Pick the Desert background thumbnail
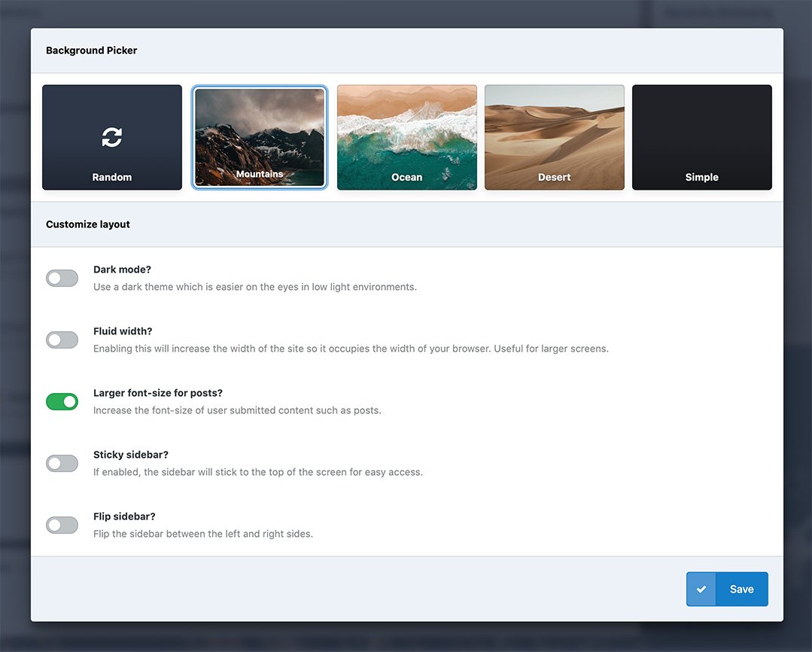Image resolution: width=812 pixels, height=652 pixels. tap(554, 137)
